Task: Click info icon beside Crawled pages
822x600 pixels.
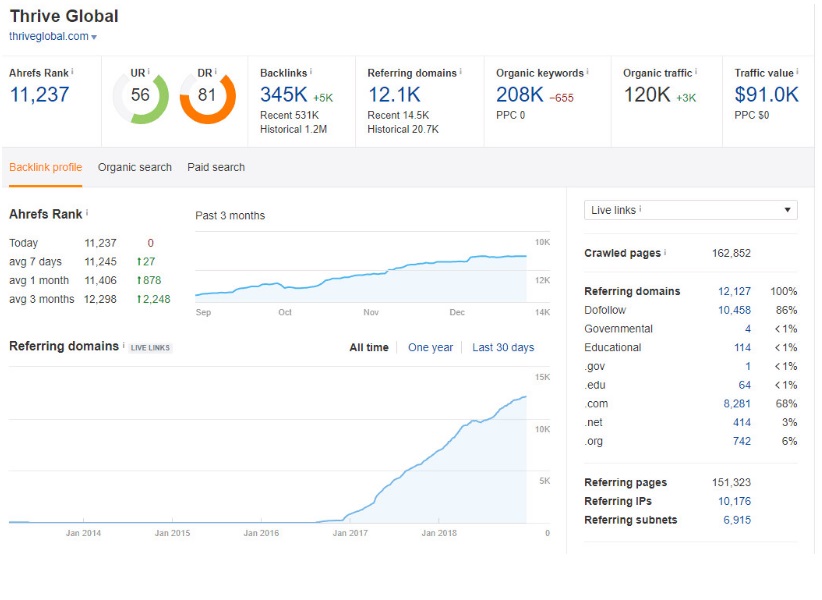Action: (x=664, y=253)
